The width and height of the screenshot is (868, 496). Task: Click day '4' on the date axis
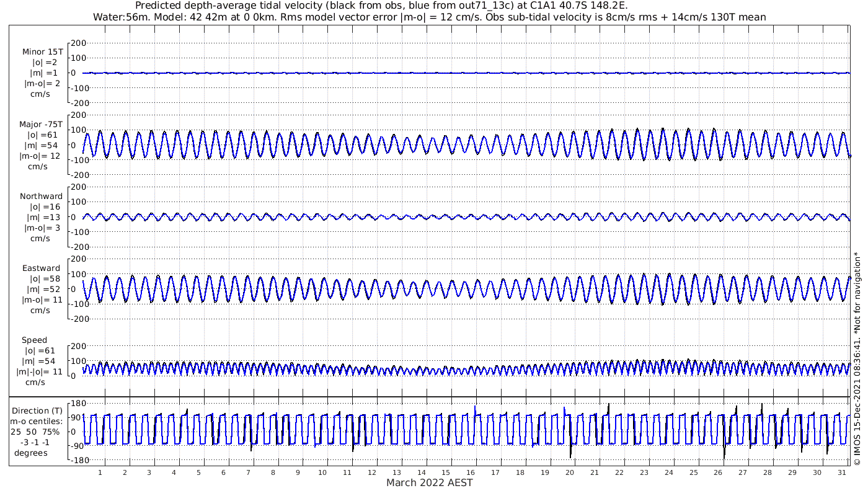tap(174, 472)
